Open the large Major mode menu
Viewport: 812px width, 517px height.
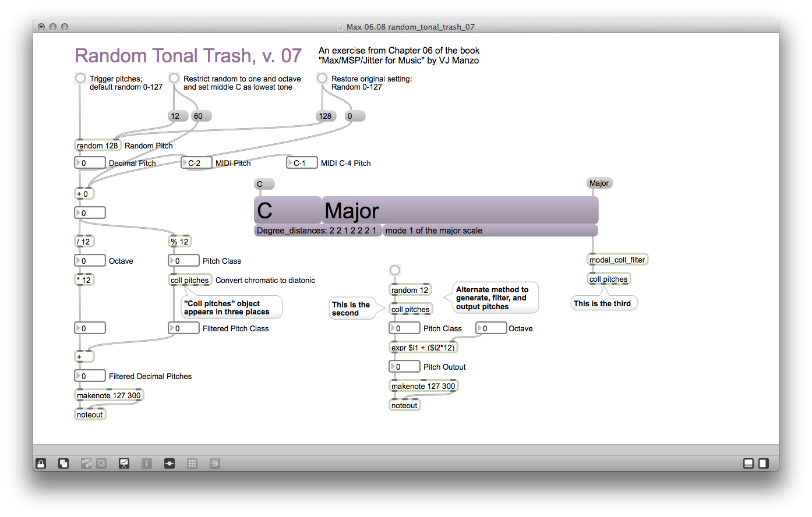[x=460, y=210]
